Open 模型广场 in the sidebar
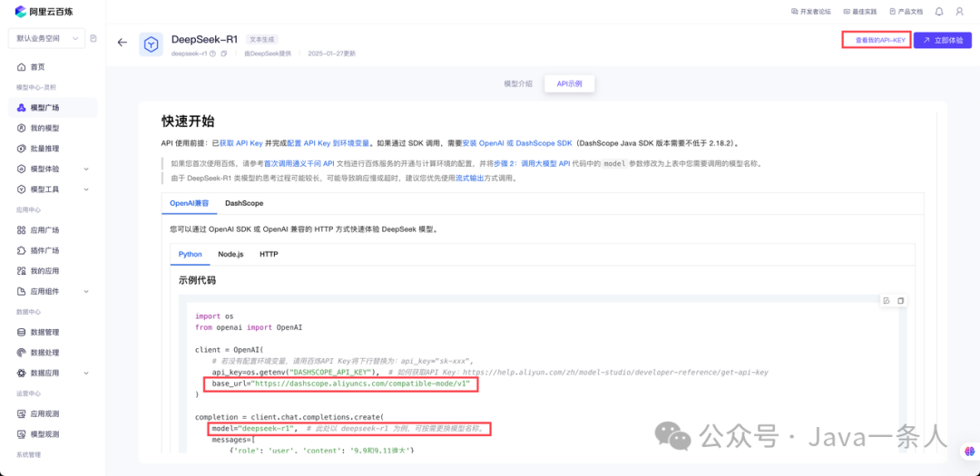 coord(53,108)
